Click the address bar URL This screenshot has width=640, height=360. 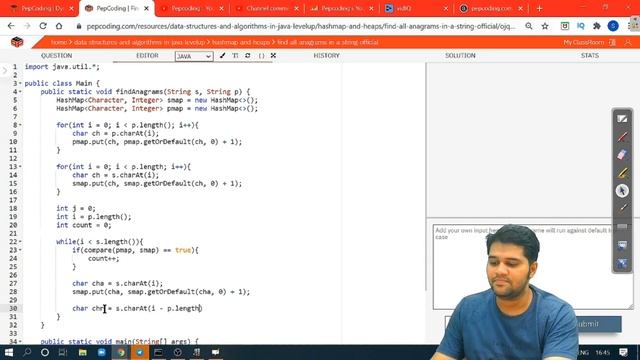pos(301,26)
